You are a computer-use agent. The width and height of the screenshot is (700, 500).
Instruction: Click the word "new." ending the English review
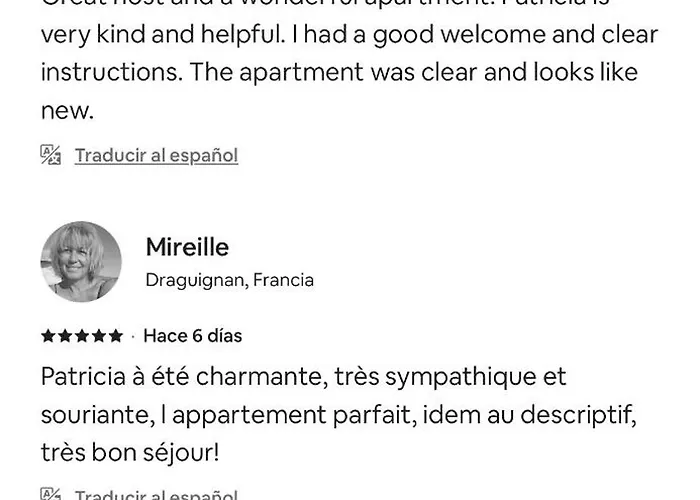pyautogui.click(x=67, y=111)
